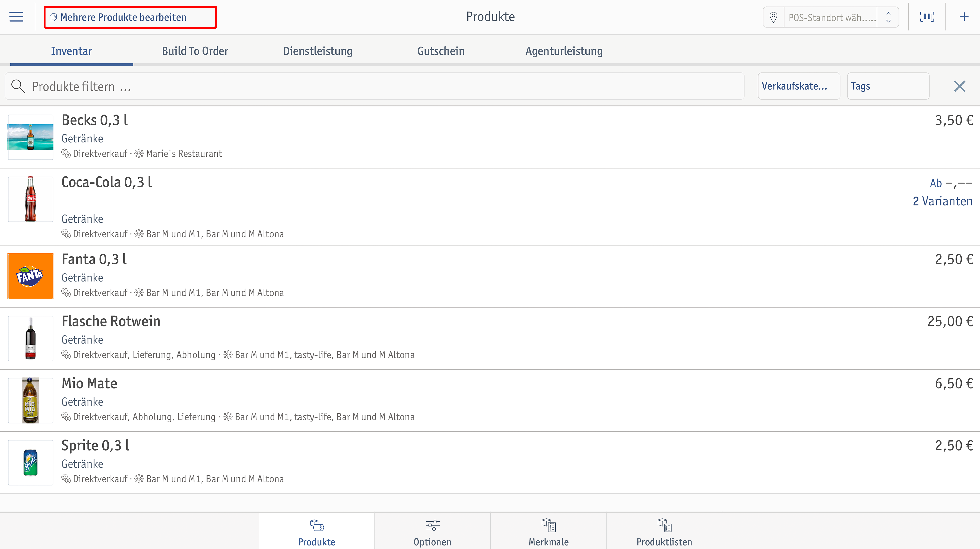
Task: Open the Coca-Cola 0,3 l product
Action: pos(490,207)
